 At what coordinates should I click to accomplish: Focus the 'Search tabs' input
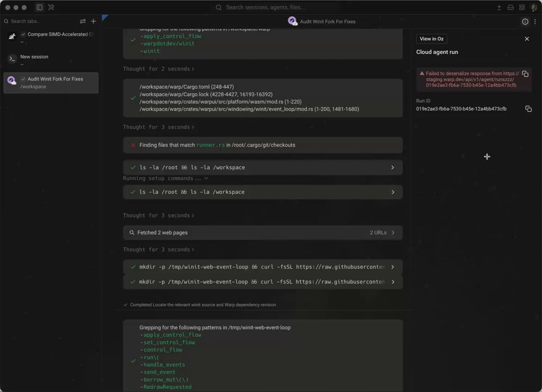coord(40,21)
